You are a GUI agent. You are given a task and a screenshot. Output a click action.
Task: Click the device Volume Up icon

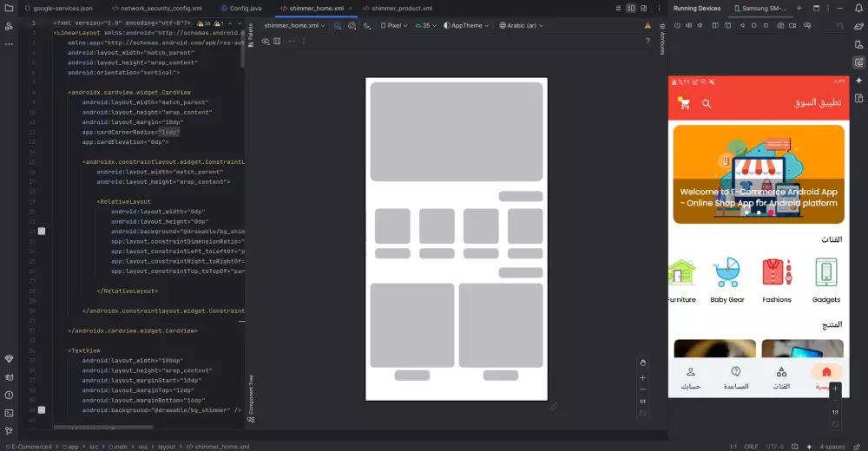pyautogui.click(x=688, y=25)
